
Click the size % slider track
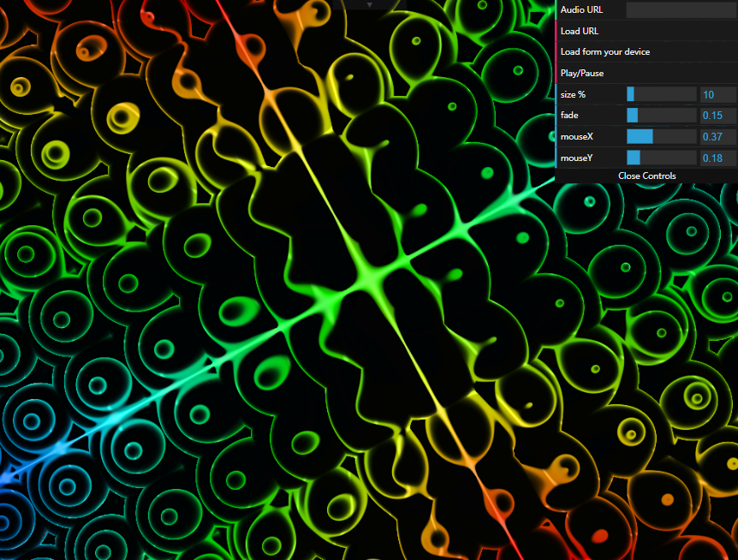click(x=661, y=94)
